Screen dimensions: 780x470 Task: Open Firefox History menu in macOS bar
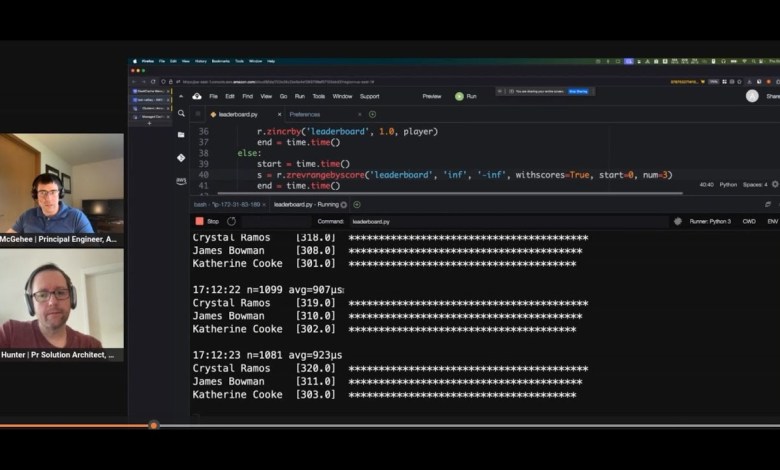[200, 61]
